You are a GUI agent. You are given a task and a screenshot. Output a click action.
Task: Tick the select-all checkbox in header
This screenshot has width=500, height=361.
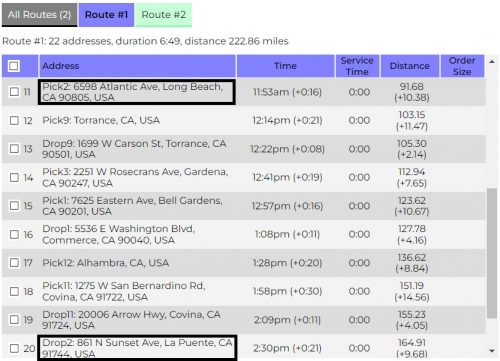[14, 66]
